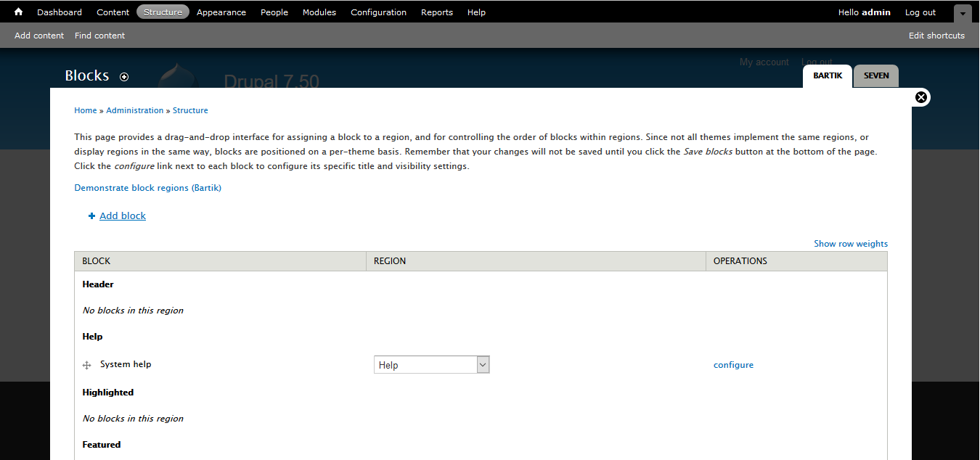The width and height of the screenshot is (980, 460).
Task: Open the Modules menu
Action: pyautogui.click(x=319, y=12)
